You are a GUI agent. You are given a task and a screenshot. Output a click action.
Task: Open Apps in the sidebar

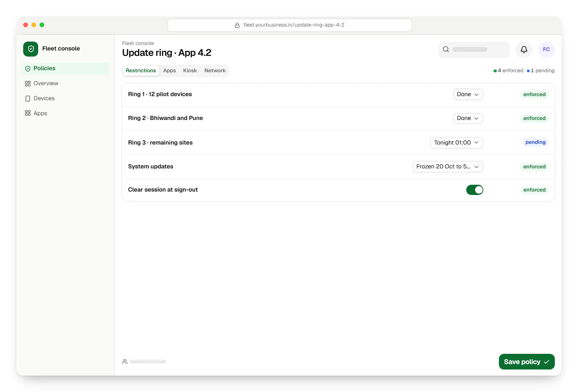click(x=65, y=114)
